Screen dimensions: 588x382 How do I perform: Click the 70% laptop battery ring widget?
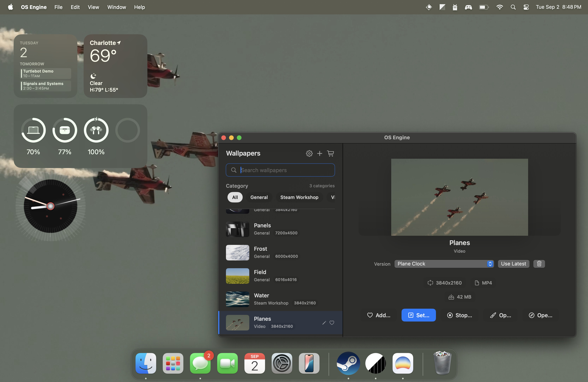click(x=33, y=130)
